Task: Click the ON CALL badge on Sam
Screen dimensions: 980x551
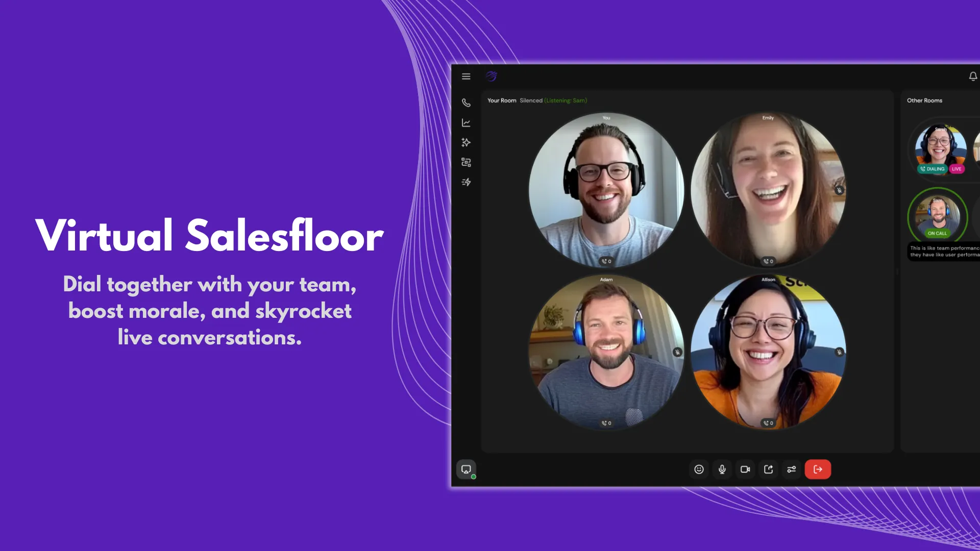Action: (937, 233)
